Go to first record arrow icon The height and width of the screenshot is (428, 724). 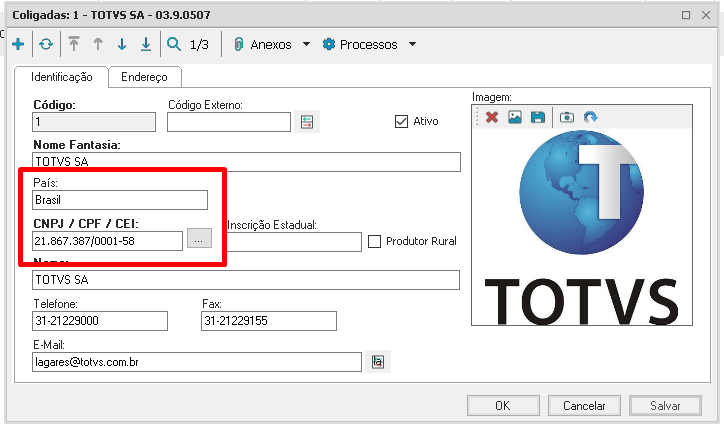[74, 44]
